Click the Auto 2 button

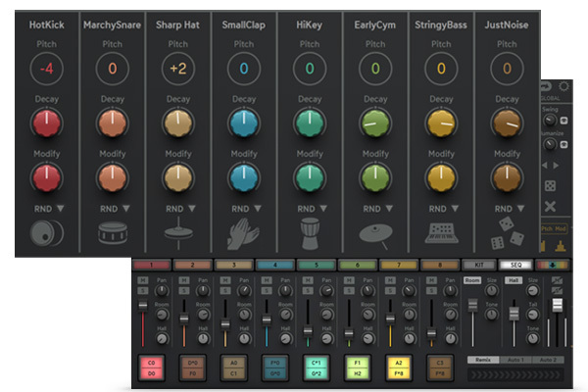[x=548, y=360]
